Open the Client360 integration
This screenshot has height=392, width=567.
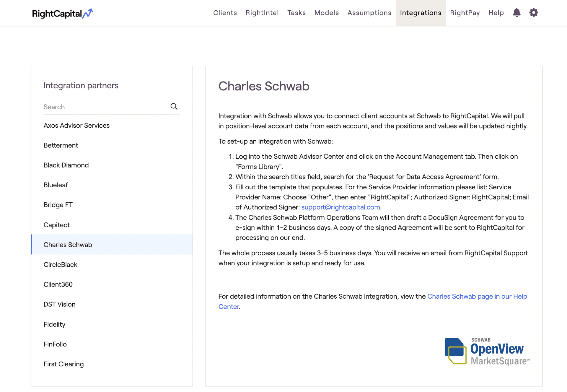click(x=112, y=284)
